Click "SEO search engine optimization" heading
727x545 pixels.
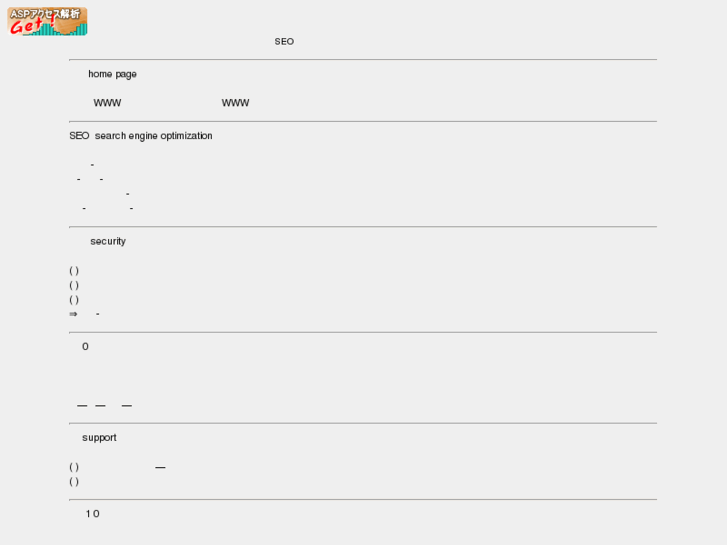140,136
